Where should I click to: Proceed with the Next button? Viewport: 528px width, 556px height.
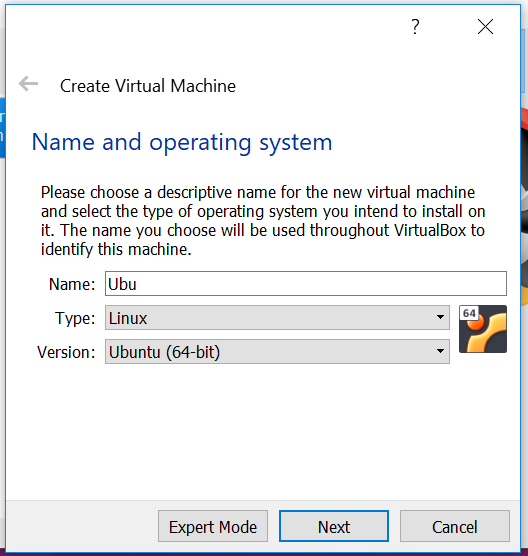(334, 526)
